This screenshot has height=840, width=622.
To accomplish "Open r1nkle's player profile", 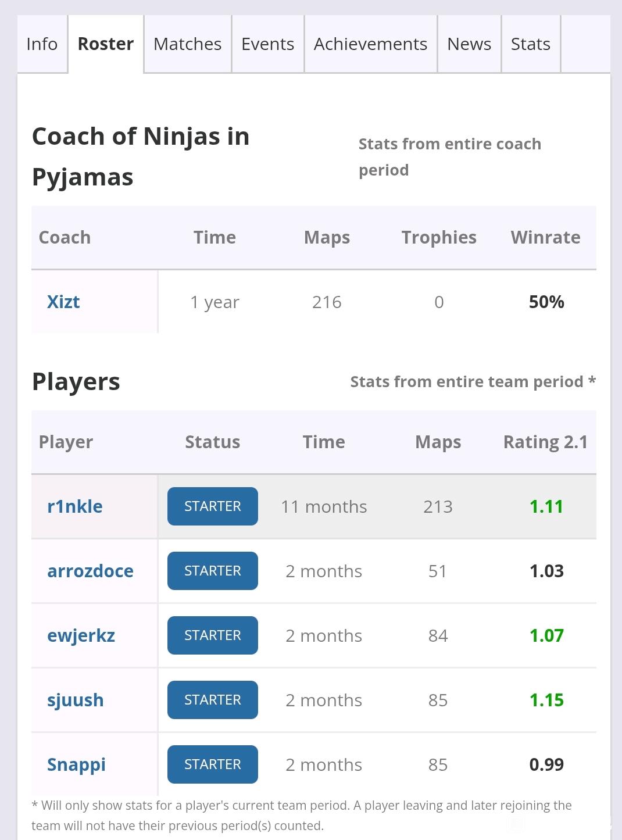I will pyautogui.click(x=74, y=506).
